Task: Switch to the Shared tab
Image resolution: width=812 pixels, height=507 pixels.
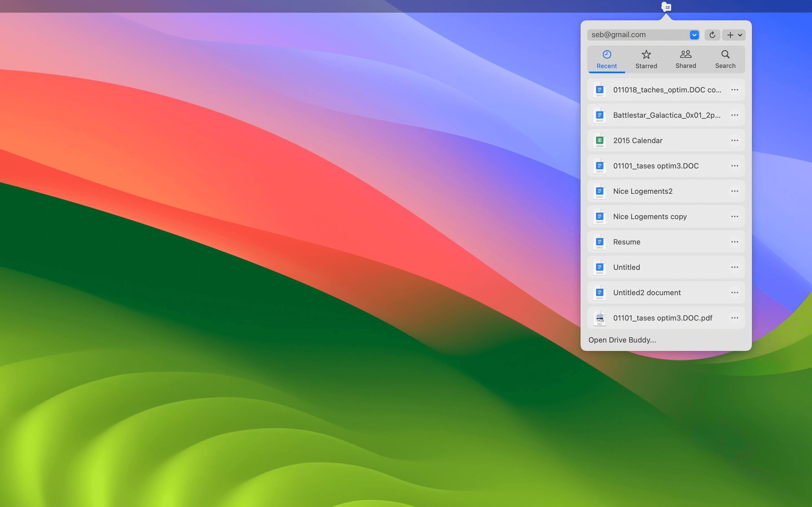Action: coord(685,59)
